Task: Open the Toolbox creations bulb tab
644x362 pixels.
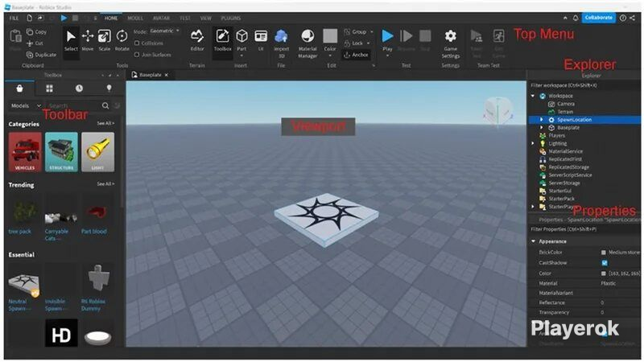Action: (109, 88)
